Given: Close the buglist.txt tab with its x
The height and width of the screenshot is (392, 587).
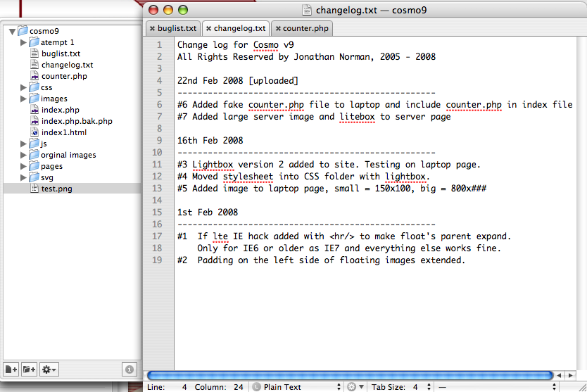Looking at the screenshot, I should coord(152,29).
